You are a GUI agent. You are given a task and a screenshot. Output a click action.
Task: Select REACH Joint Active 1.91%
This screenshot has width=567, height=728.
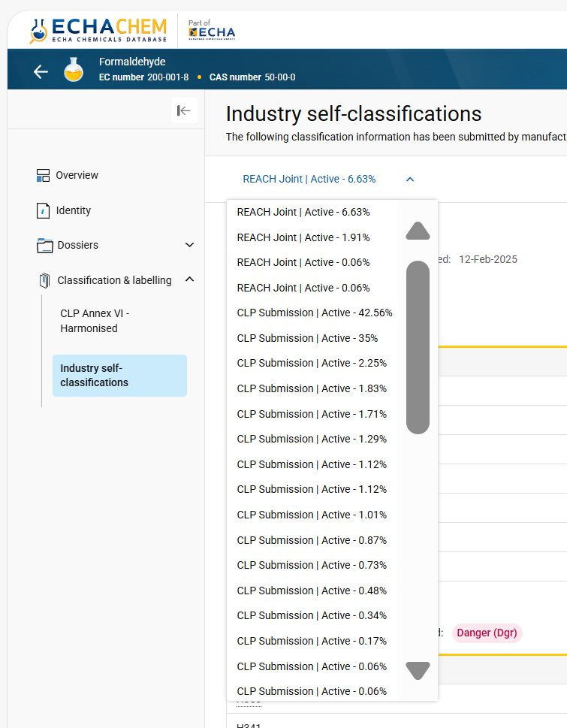coord(303,237)
